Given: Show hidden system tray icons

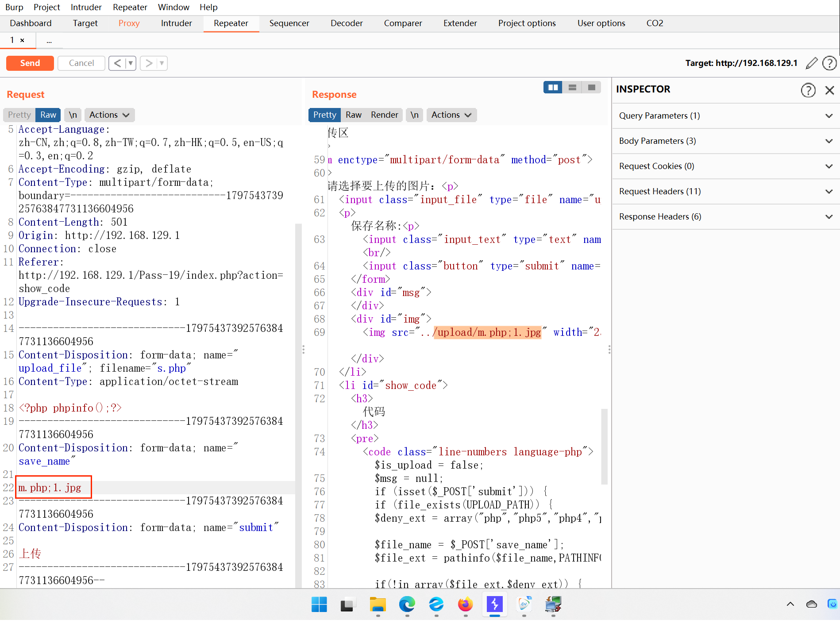Looking at the screenshot, I should click(x=790, y=604).
